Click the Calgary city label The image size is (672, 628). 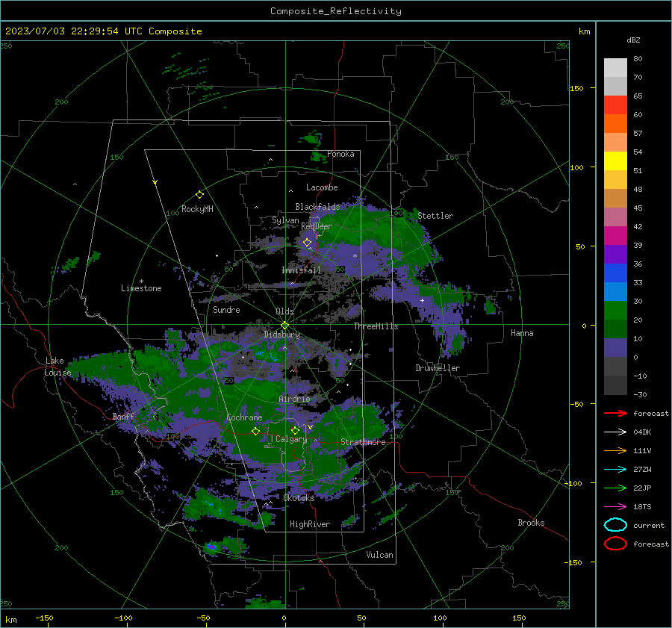[x=291, y=439]
